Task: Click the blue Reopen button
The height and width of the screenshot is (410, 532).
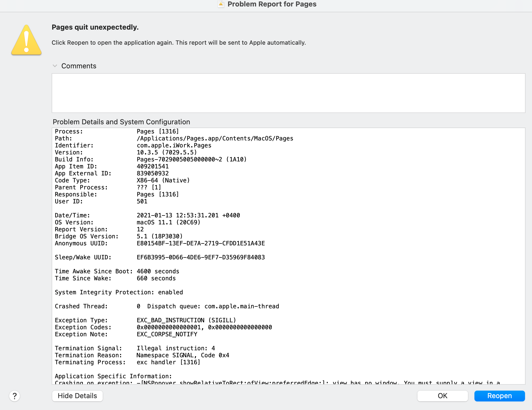Action: 499,396
